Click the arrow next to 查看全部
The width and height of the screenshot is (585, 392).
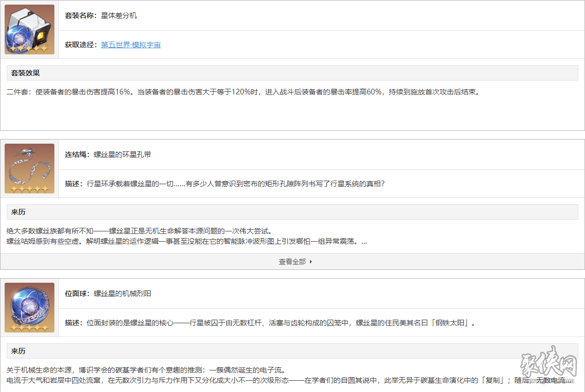(x=311, y=262)
